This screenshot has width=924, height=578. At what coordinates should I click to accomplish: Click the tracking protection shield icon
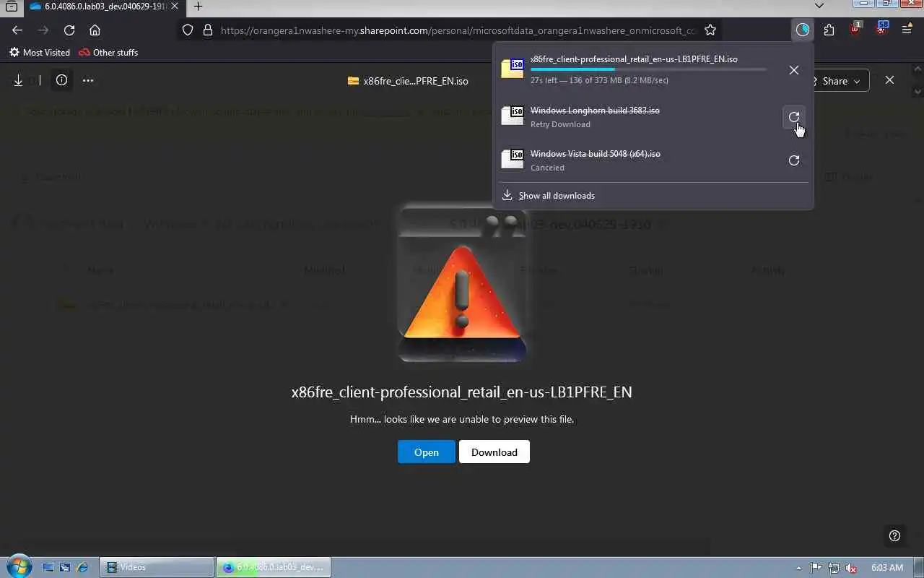188,30
